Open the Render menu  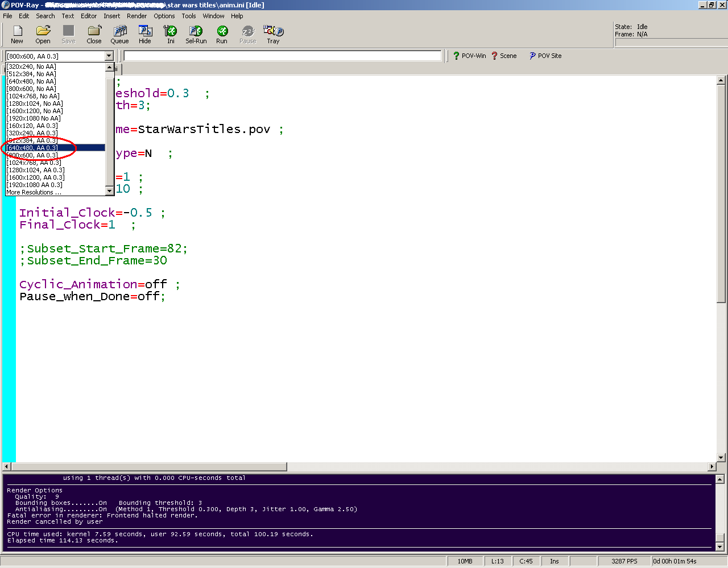click(x=136, y=16)
